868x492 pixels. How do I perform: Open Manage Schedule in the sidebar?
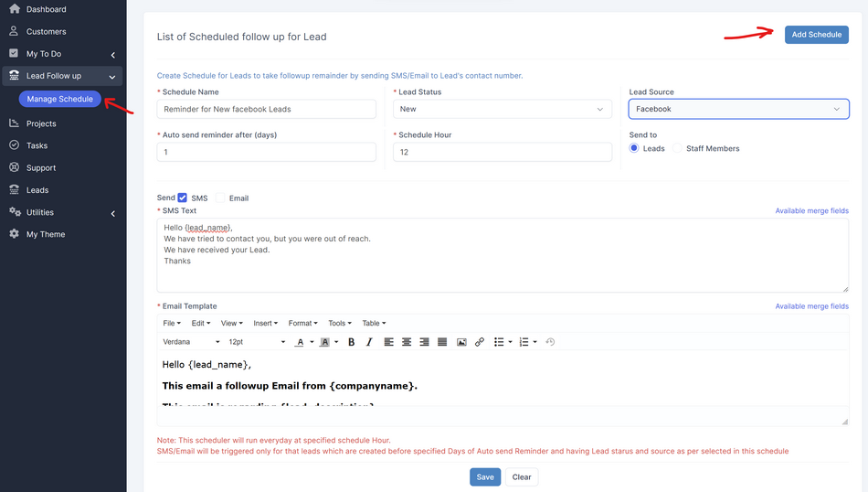point(59,99)
